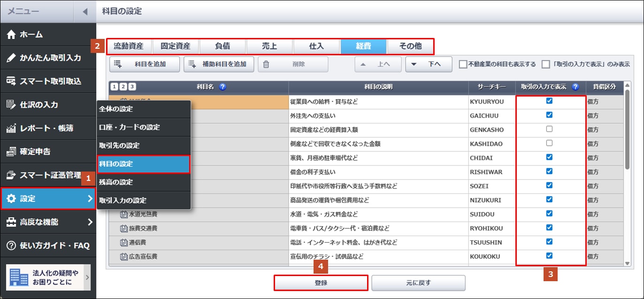Click the Home house icon in sidebar
The image size is (644, 299).
(x=11, y=35)
